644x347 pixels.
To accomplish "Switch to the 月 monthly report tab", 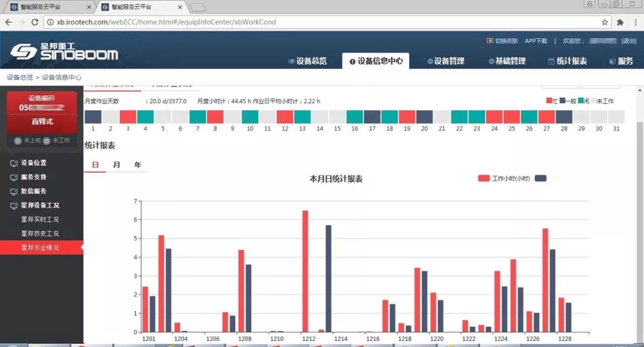I will (x=116, y=165).
